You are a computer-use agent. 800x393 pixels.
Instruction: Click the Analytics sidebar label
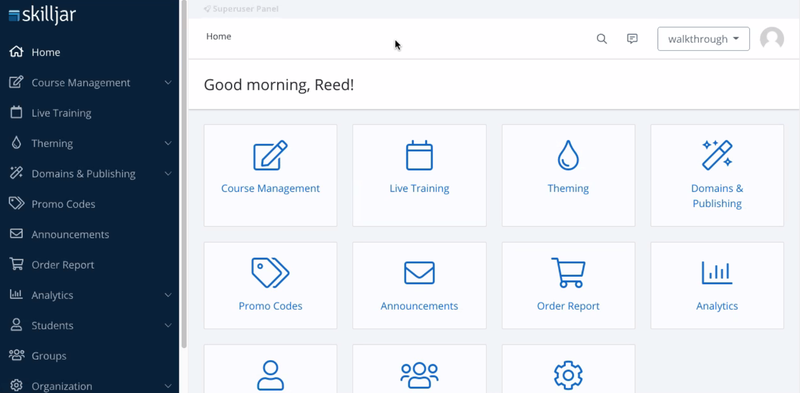click(52, 295)
